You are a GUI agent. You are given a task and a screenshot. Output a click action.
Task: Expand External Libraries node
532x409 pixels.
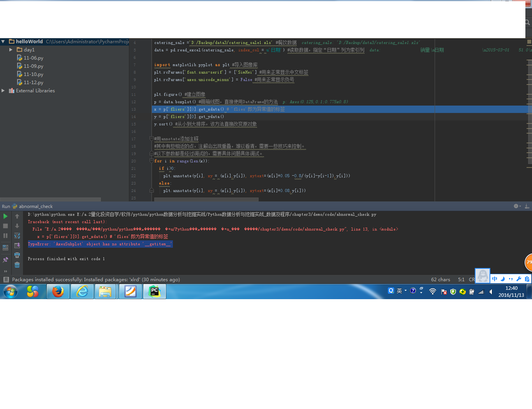(x=3, y=91)
